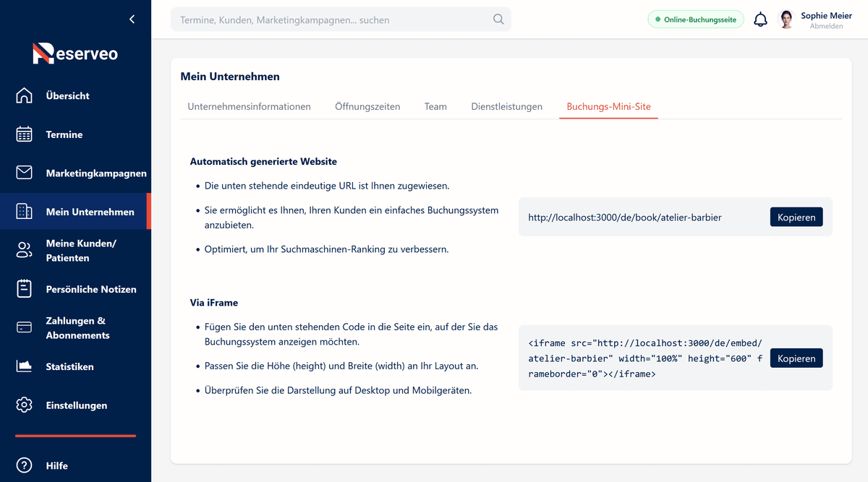Open notifications via the bell icon
This screenshot has width=868, height=482.
(x=760, y=20)
